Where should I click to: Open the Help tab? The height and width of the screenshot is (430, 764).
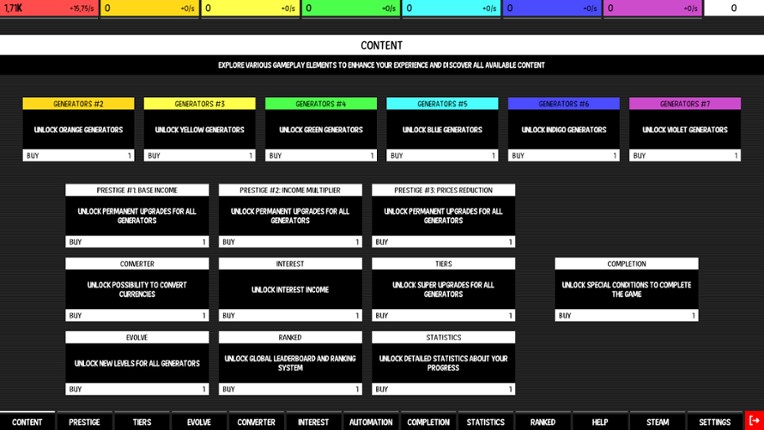(600, 422)
